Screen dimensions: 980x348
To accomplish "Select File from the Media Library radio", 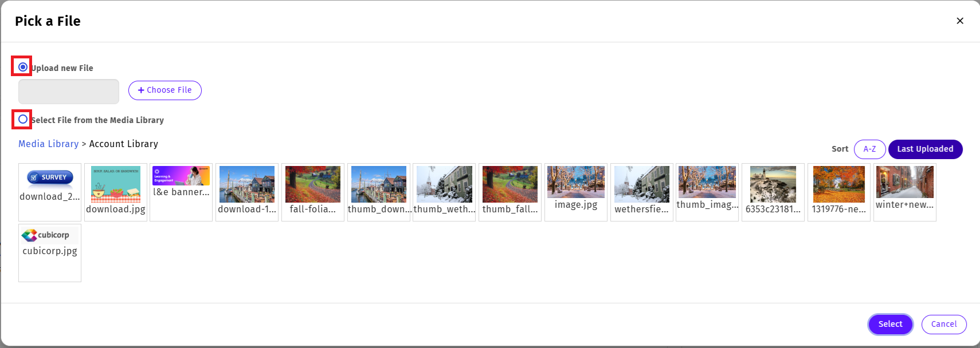I will (x=22, y=119).
